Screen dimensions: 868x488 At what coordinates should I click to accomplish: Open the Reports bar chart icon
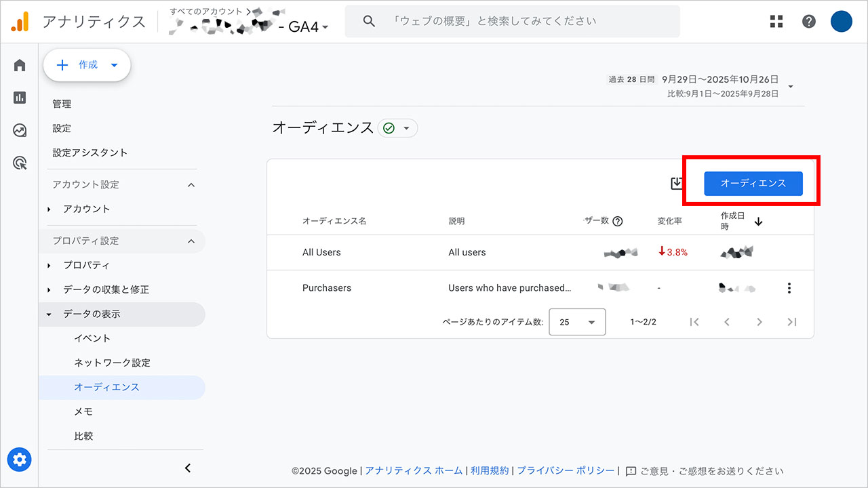(x=20, y=98)
